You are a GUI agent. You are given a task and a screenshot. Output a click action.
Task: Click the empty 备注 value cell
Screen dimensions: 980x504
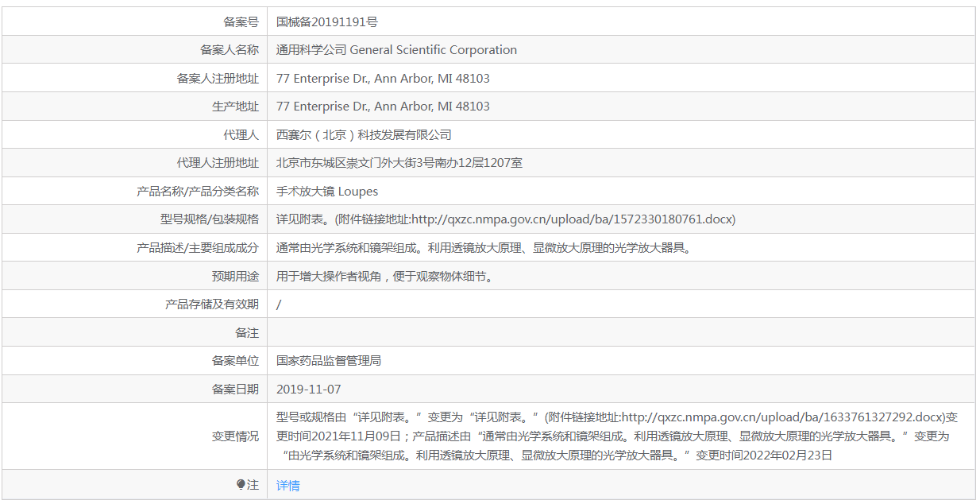[619, 332]
